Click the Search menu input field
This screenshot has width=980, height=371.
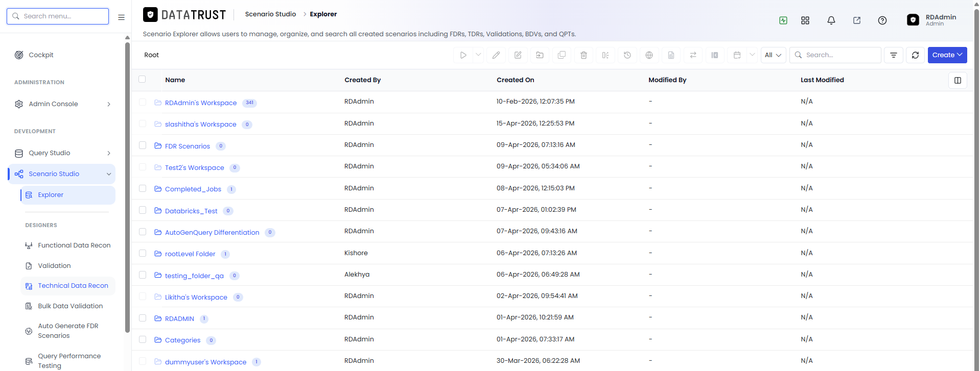tap(58, 16)
